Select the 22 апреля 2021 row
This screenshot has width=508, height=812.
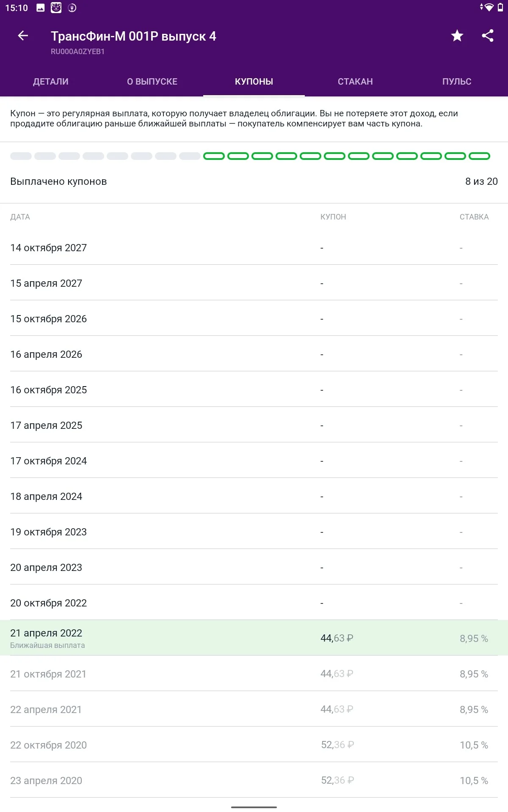pos(254,710)
